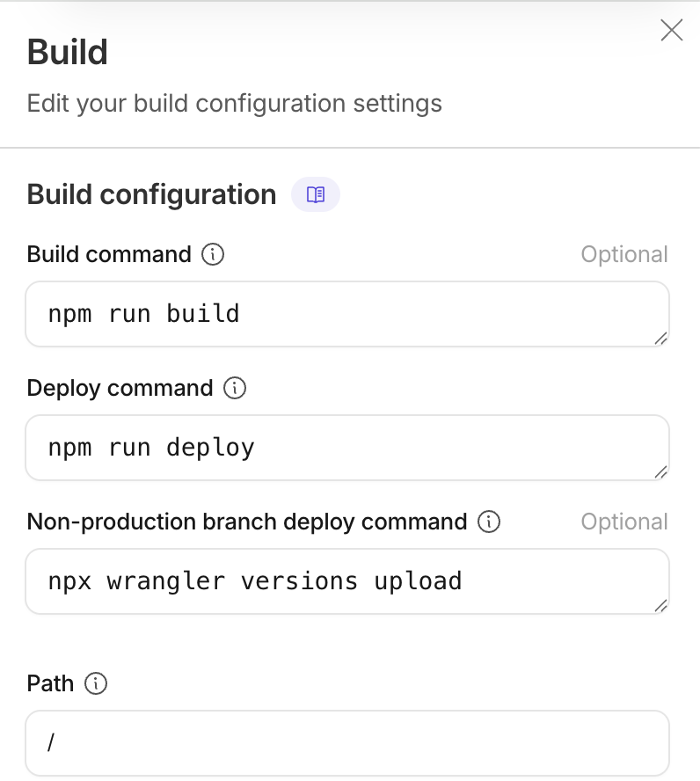Click the Non-production deploy field resize handle
Screen dimensions: 700x781
pos(660,606)
